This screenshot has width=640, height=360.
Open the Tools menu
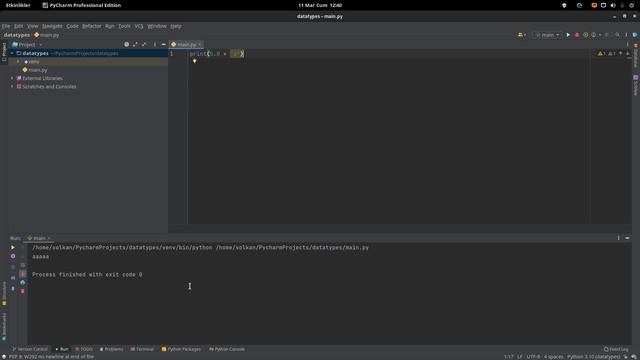124,26
